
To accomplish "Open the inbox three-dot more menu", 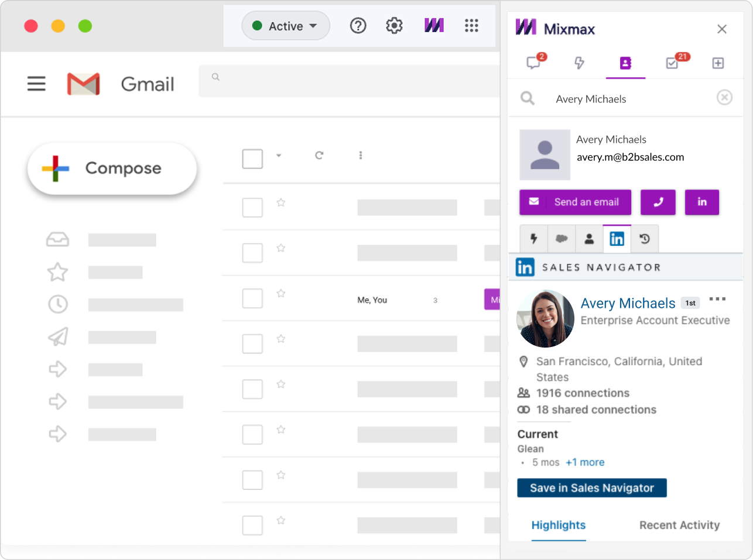I will pyautogui.click(x=361, y=155).
